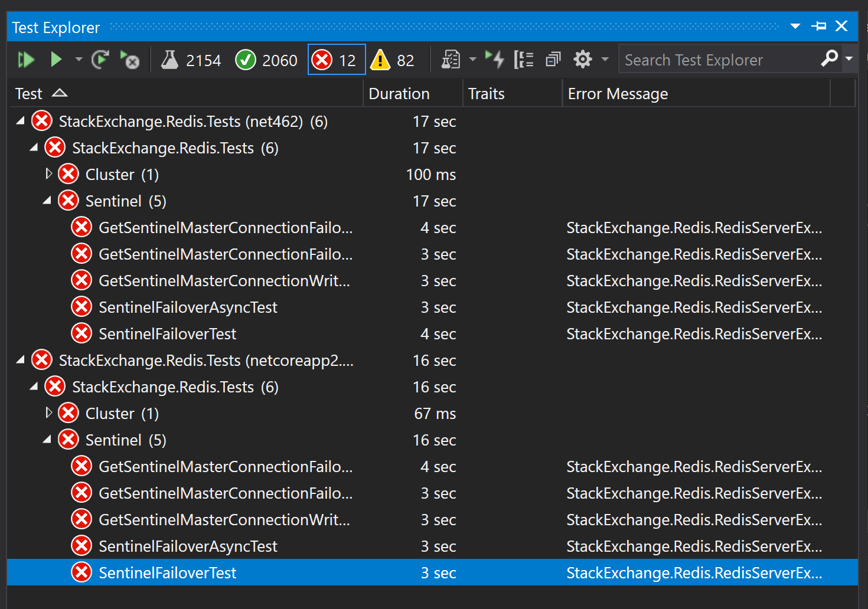Select the netcoreapp2 project row
The height and width of the screenshot is (609, 868).
point(432,361)
